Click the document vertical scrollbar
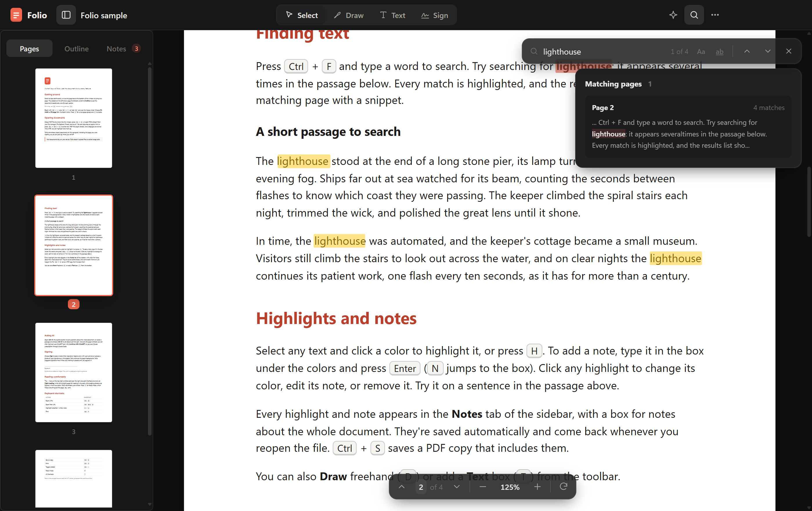 pyautogui.click(x=809, y=202)
